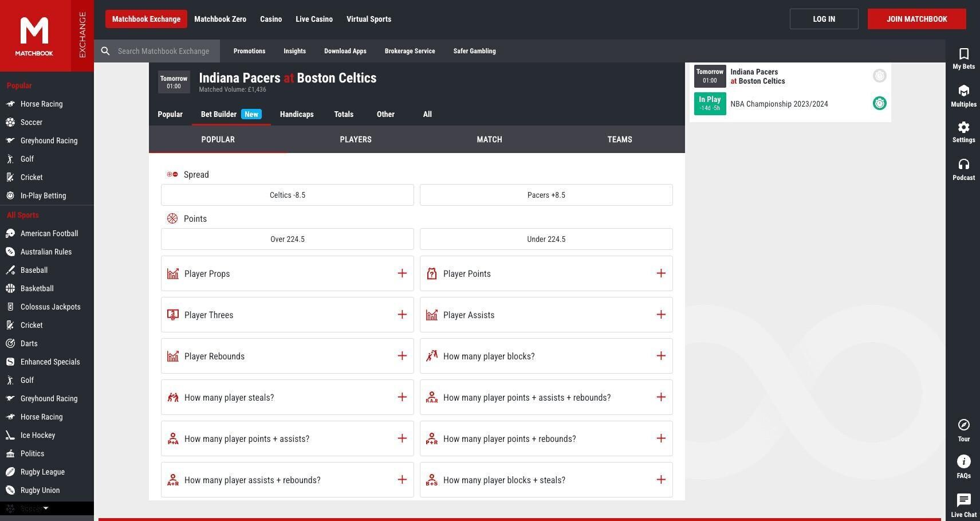The image size is (980, 521).
Task: Expand How many player steals
Action: pyautogui.click(x=402, y=397)
